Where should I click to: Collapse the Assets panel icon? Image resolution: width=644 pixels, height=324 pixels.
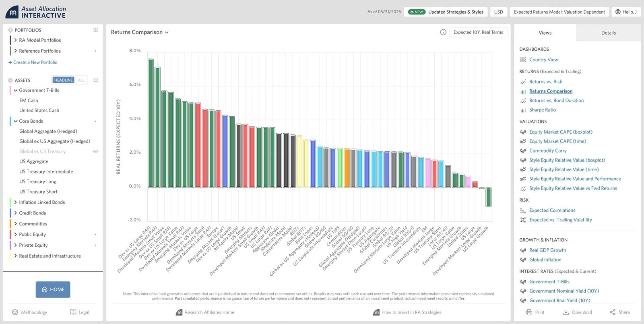95,80
